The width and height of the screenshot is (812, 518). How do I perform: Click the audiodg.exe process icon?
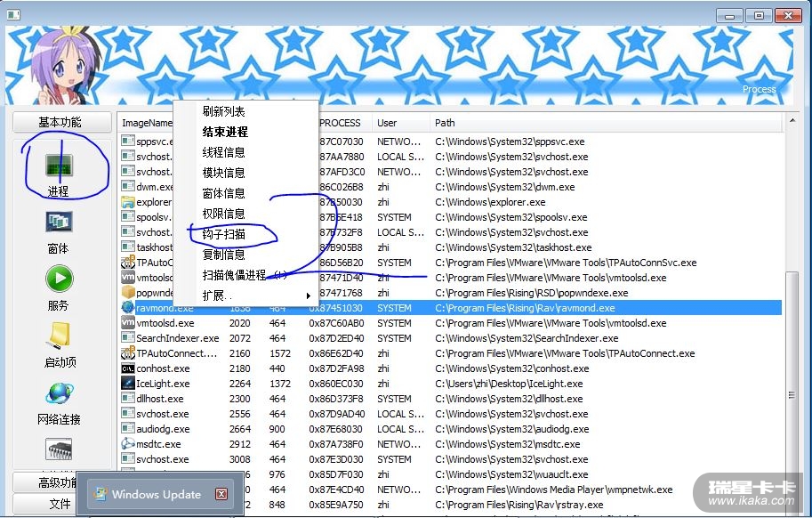coord(127,429)
